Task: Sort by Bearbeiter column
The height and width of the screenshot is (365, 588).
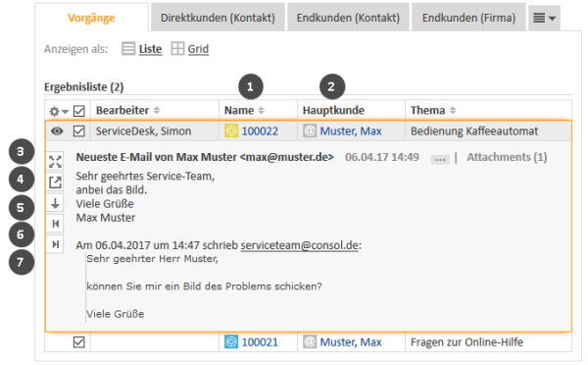Action: [127, 111]
